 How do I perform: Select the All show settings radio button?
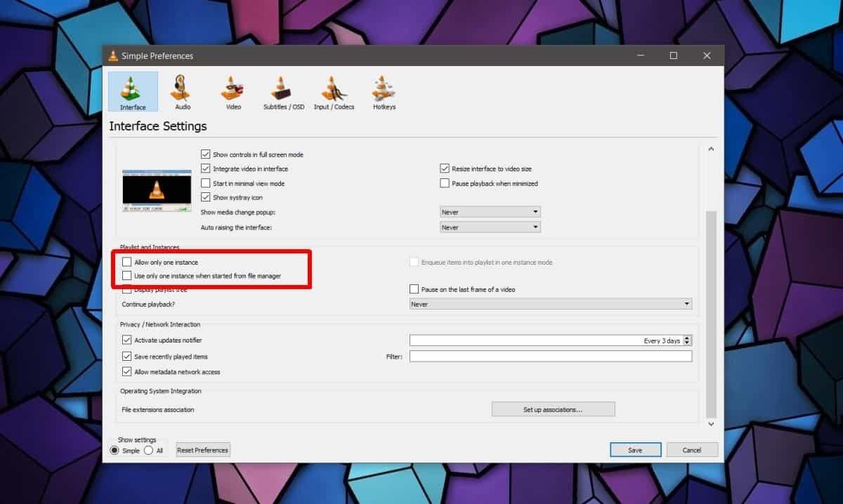click(x=148, y=451)
